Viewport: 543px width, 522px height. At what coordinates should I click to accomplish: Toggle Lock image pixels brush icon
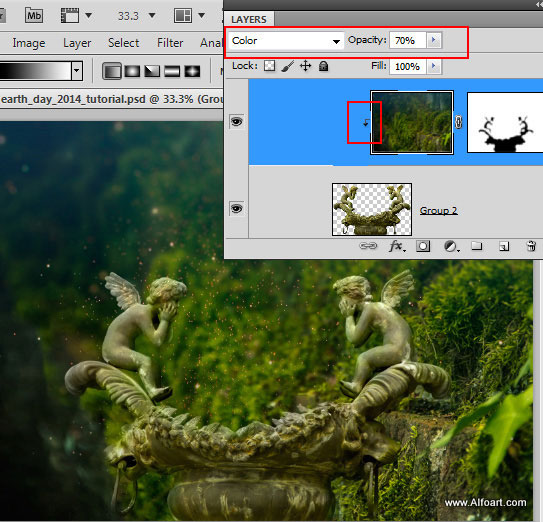287,66
